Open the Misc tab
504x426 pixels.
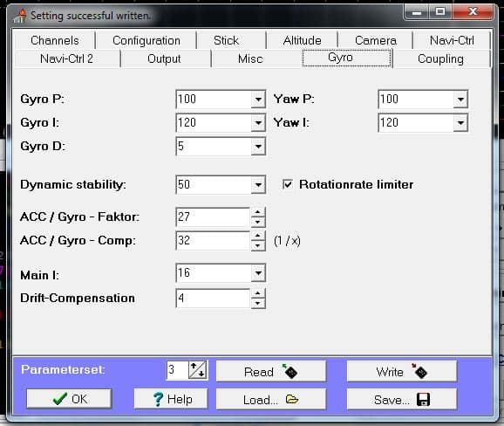click(250, 58)
